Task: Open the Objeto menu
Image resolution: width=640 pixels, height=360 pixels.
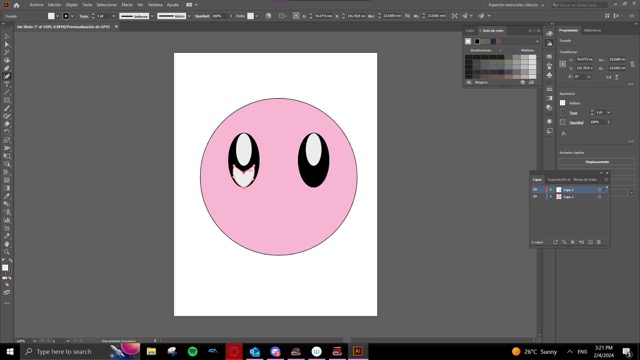Action: coord(71,5)
